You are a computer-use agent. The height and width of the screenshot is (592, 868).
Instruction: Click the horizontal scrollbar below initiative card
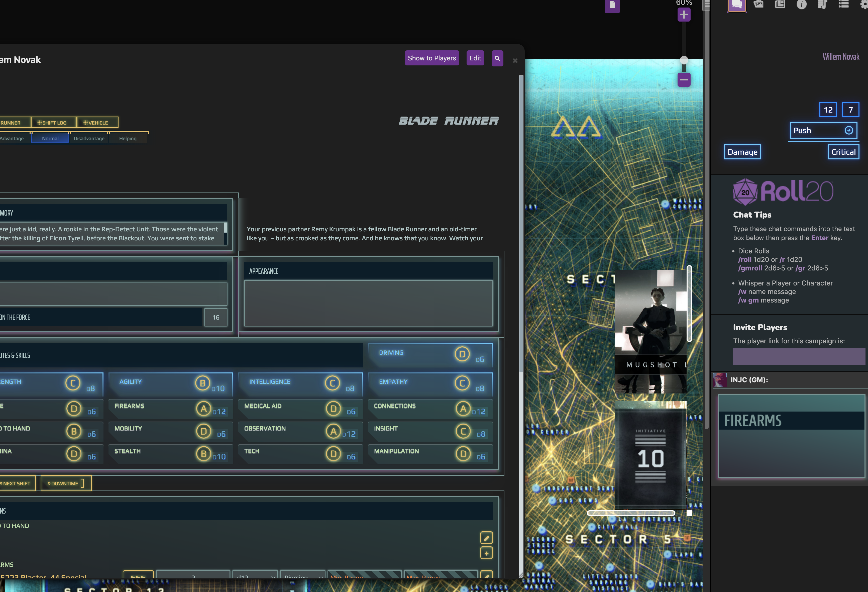coord(631,513)
